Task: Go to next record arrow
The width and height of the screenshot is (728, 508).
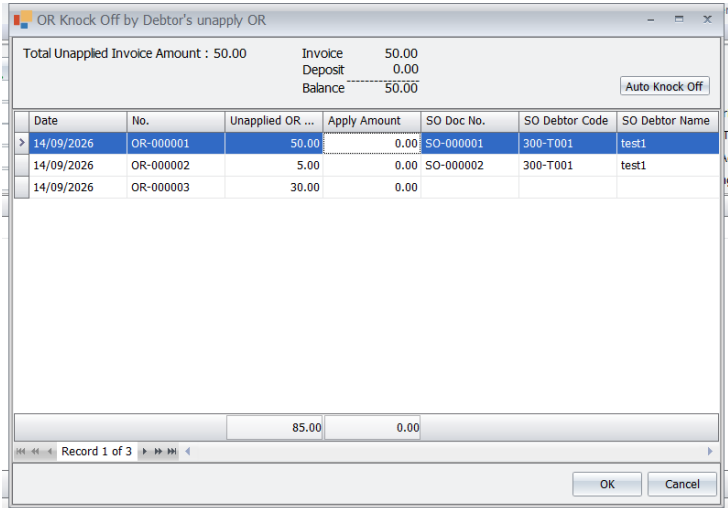Action: pos(144,451)
